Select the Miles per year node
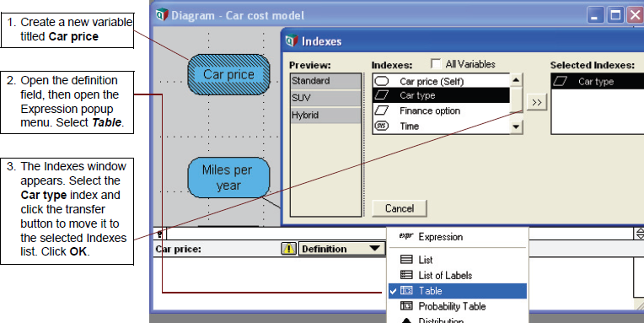644x323 pixels. tap(228, 178)
